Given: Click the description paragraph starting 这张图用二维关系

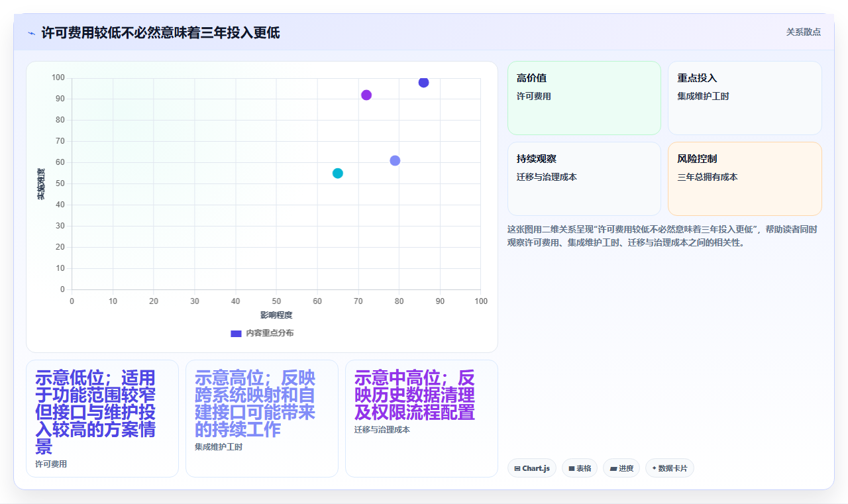Looking at the screenshot, I should 662,236.
